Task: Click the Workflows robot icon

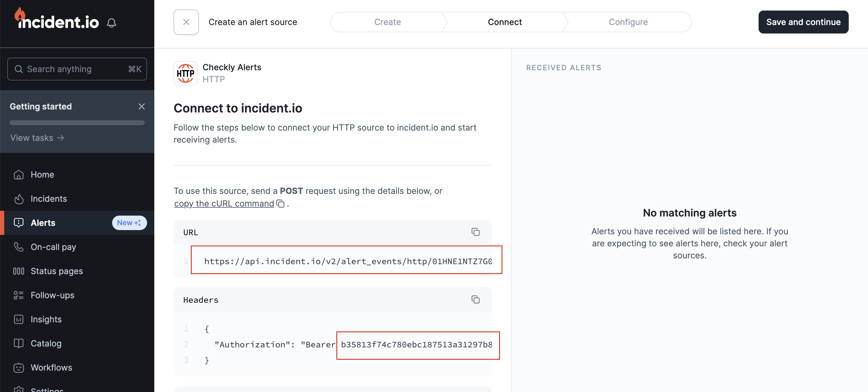Action: pyautogui.click(x=18, y=367)
